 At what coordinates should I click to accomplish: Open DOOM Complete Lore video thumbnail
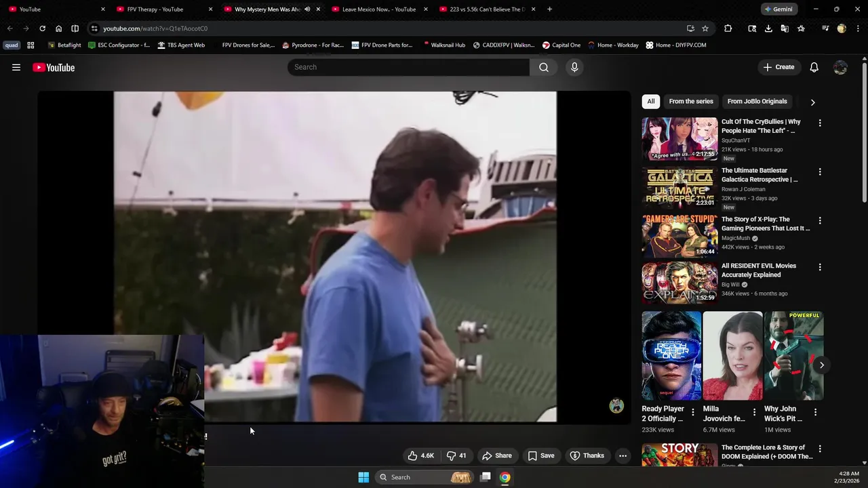point(679,455)
